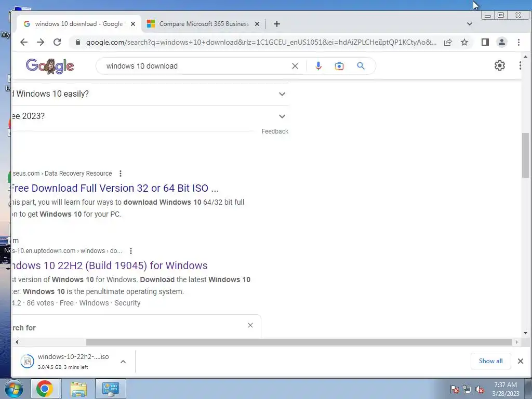532x399 pixels.
Task: Open Chrome's three-dot menu
Action: tap(519, 42)
